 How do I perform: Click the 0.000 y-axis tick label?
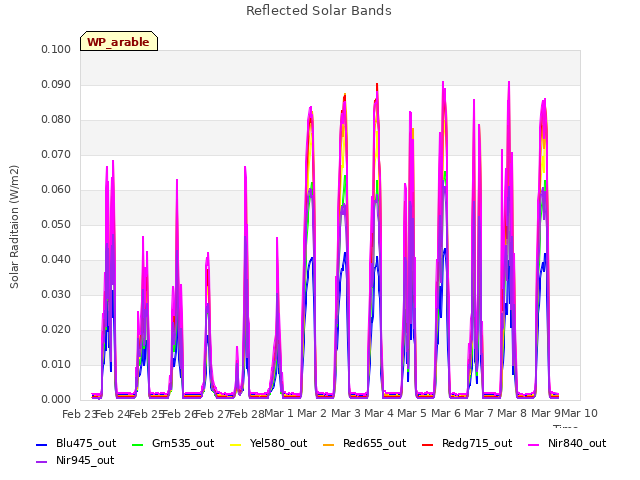56,400
